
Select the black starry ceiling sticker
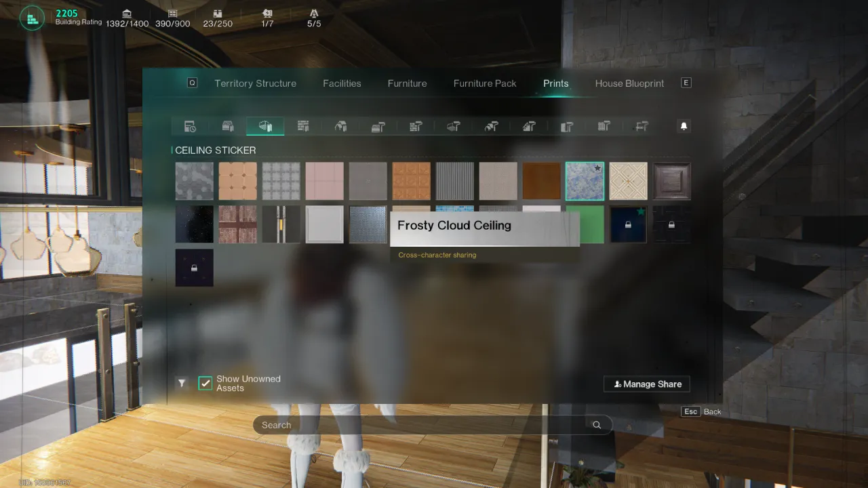point(195,224)
